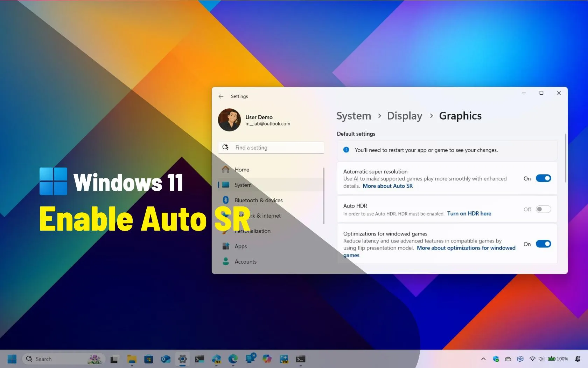Image resolution: width=588 pixels, height=368 pixels.
Task: Open Microsoft Store from the taskbar
Action: tap(149, 359)
